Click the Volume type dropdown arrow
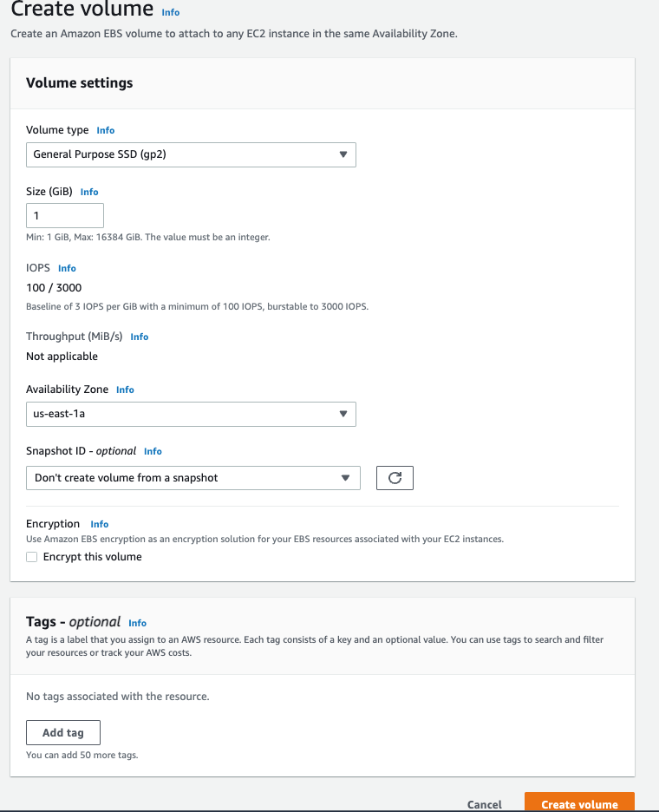The width and height of the screenshot is (659, 812). pyautogui.click(x=343, y=154)
